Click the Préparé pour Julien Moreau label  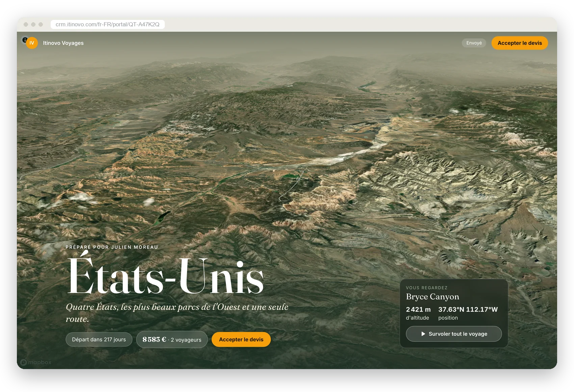click(x=112, y=247)
